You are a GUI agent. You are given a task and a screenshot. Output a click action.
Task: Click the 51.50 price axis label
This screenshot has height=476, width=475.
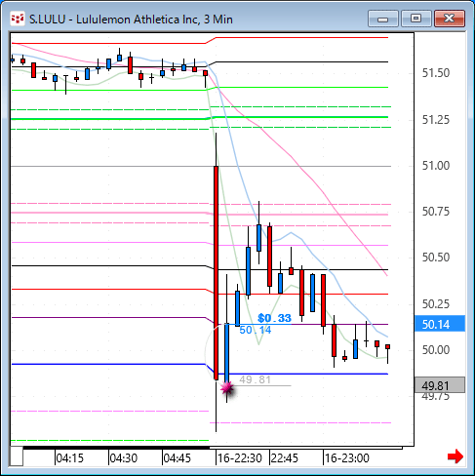coord(436,73)
